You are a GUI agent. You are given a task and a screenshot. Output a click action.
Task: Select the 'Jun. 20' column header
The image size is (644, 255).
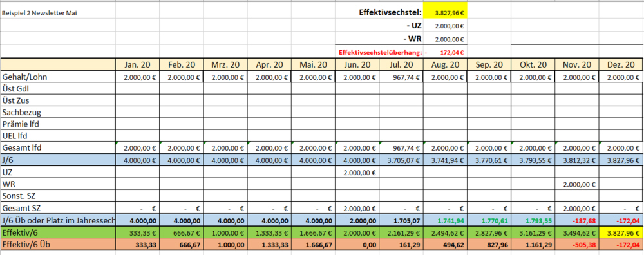(357, 64)
